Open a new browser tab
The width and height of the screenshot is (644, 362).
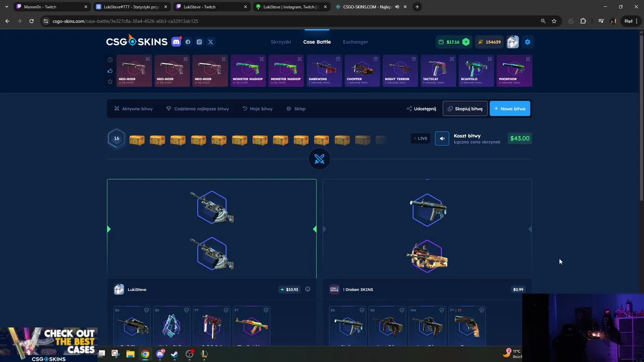click(417, 7)
